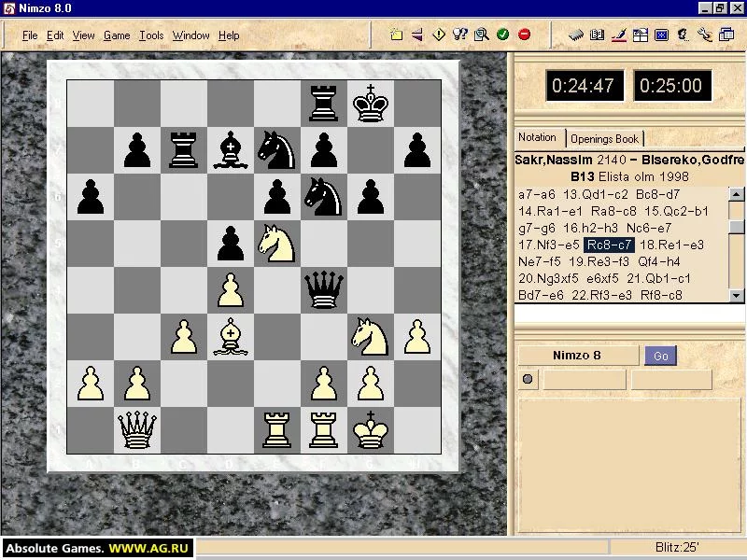
Task: Click the pen with red underline icon
Action: [x=619, y=35]
